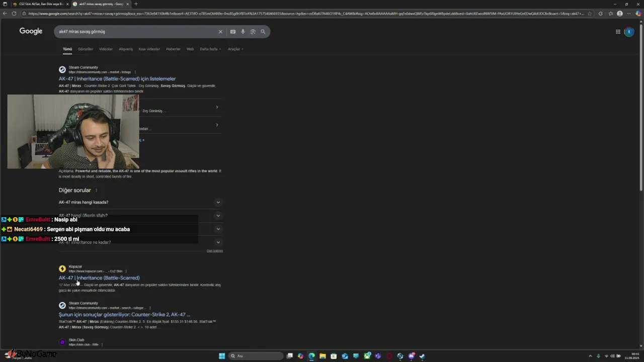The image size is (644, 362).
Task: Open the Araçlar dropdown
Action: click(235, 49)
